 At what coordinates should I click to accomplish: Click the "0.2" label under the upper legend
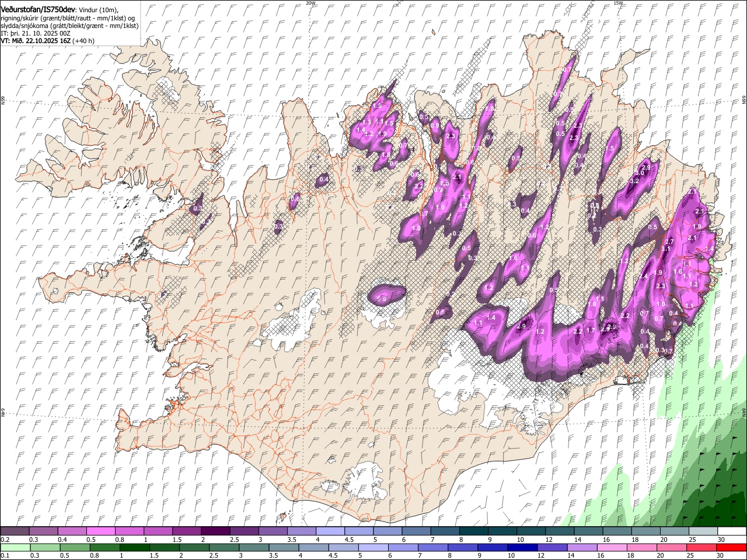[x=5, y=540]
